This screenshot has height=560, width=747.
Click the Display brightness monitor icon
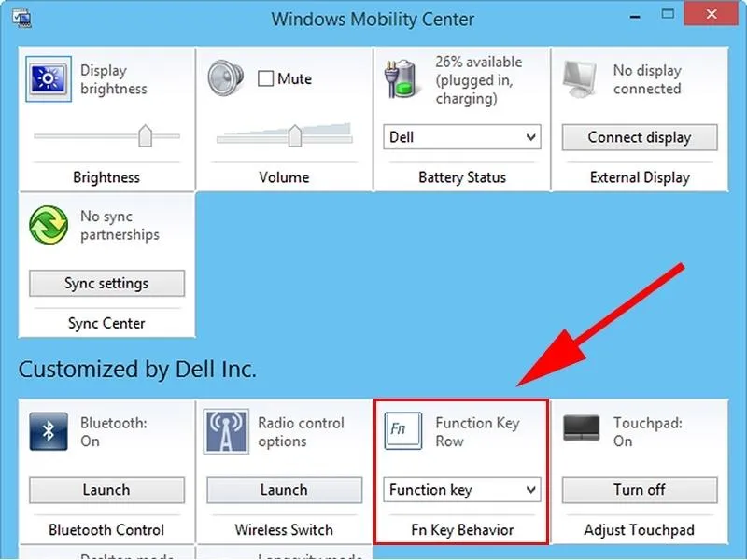coord(47,79)
